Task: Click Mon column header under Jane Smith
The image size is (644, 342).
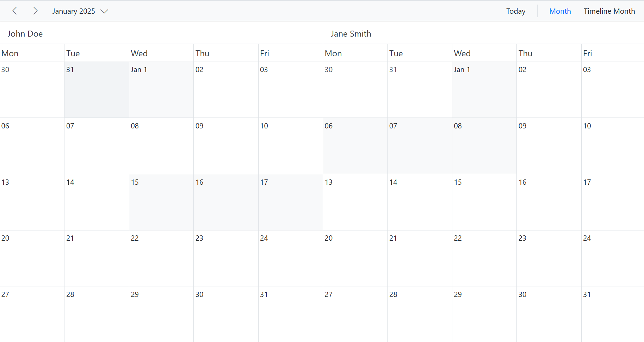Action: [x=355, y=53]
